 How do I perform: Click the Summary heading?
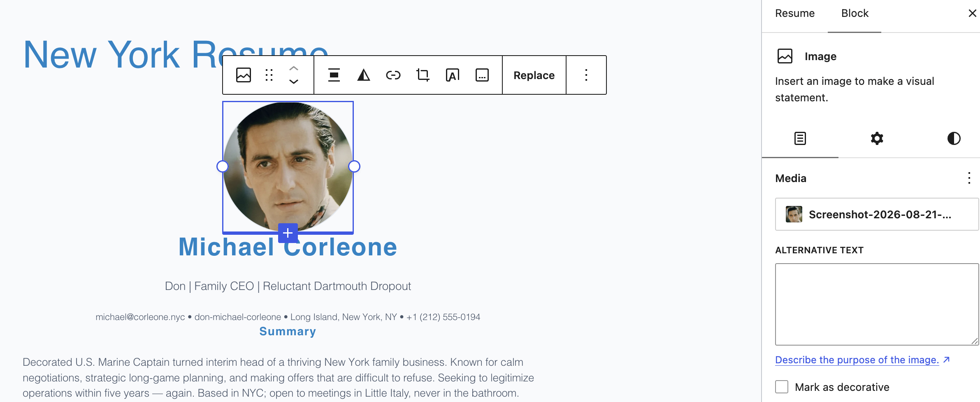pyautogui.click(x=288, y=331)
